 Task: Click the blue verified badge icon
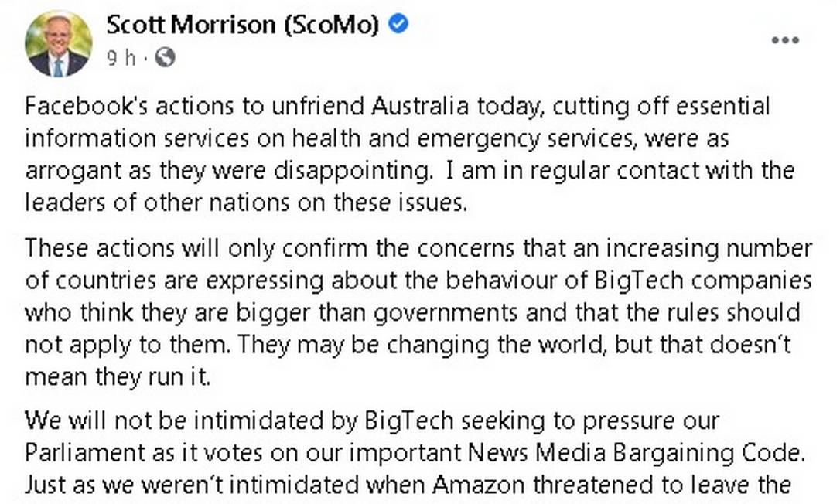coord(398,25)
